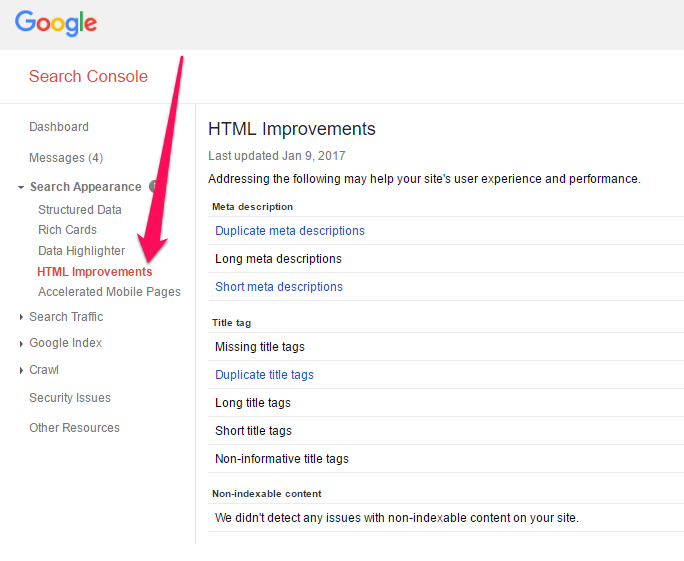Click the Title tag section header
Image resolution: width=684 pixels, height=561 pixels.
[231, 323]
